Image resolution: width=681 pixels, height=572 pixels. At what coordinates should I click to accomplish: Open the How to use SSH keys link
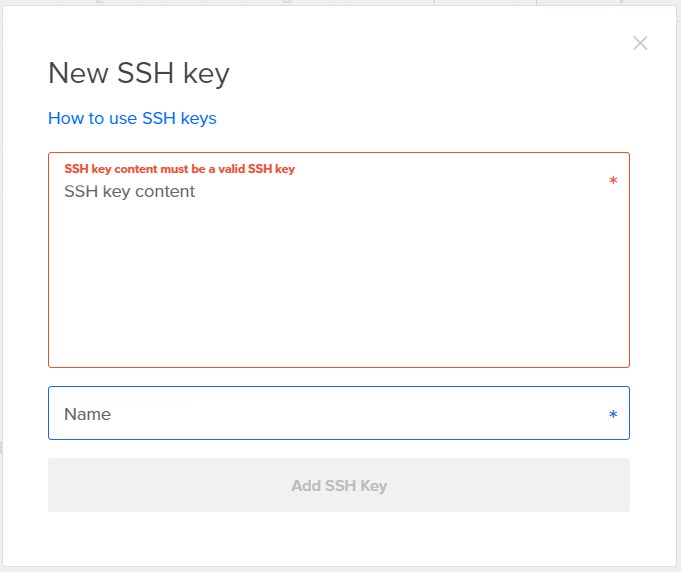[132, 118]
